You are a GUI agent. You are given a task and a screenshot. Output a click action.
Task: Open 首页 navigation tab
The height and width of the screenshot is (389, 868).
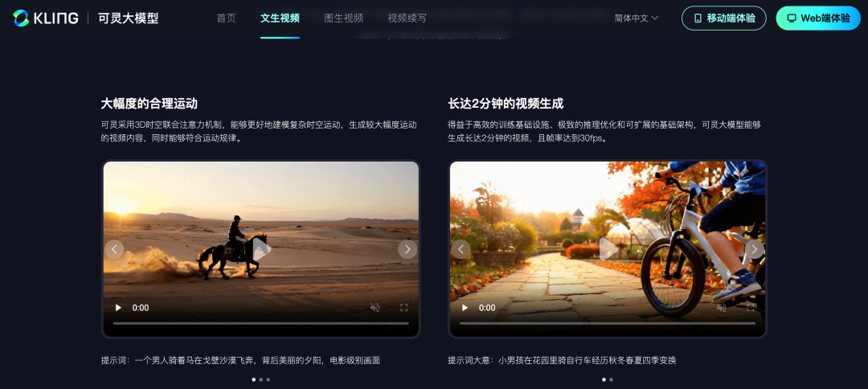[226, 18]
